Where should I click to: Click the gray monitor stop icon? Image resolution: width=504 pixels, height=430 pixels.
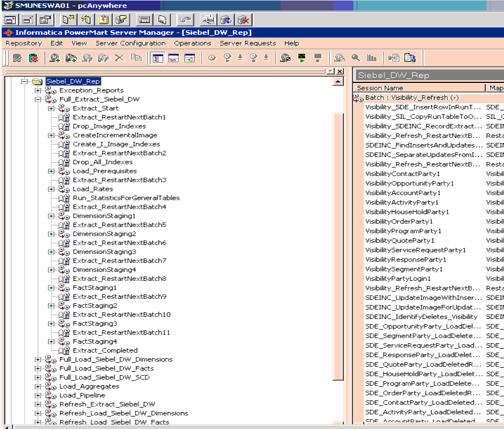coord(318,58)
